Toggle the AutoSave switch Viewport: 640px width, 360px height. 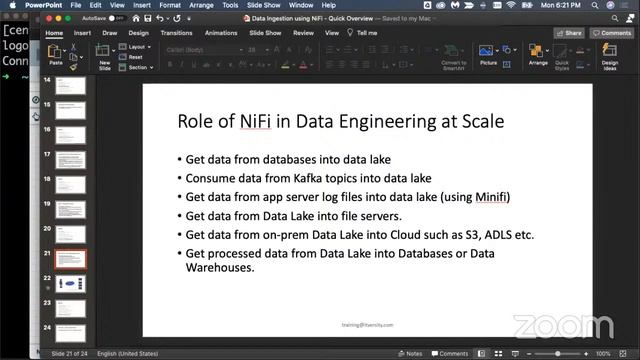coord(116,18)
